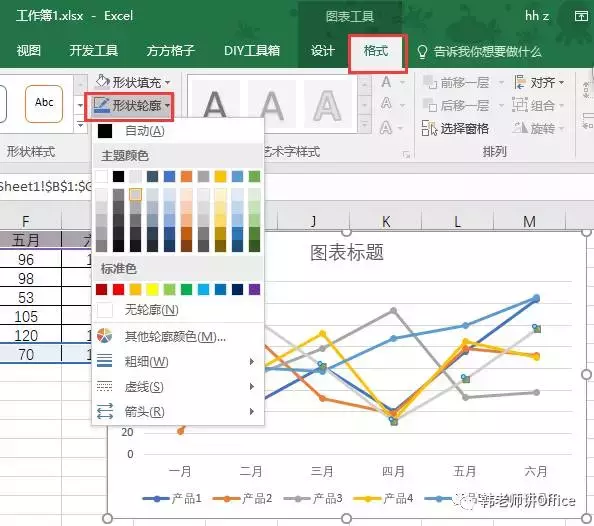The image size is (594, 526).
Task: Pick the white theme color swatch
Action: [x=101, y=176]
